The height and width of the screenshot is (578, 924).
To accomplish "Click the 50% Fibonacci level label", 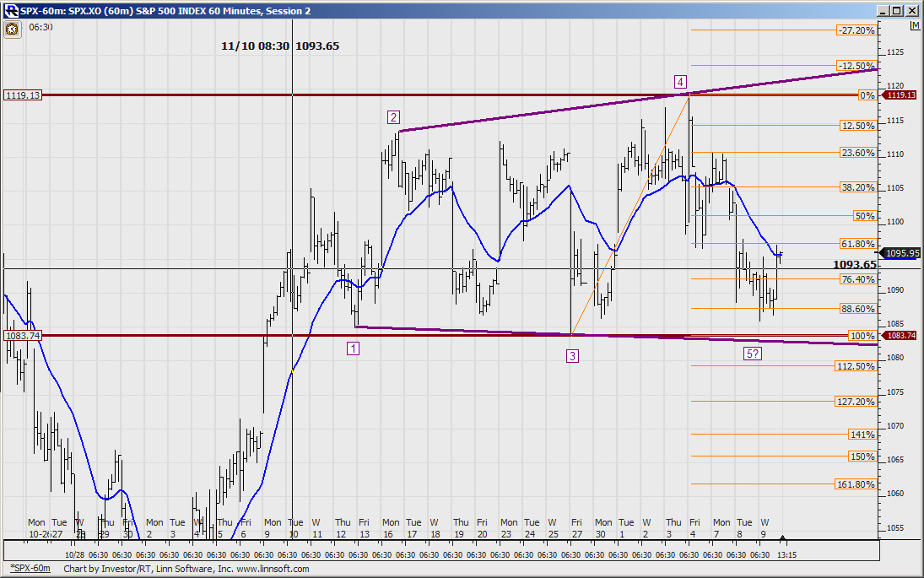I will click(x=864, y=216).
